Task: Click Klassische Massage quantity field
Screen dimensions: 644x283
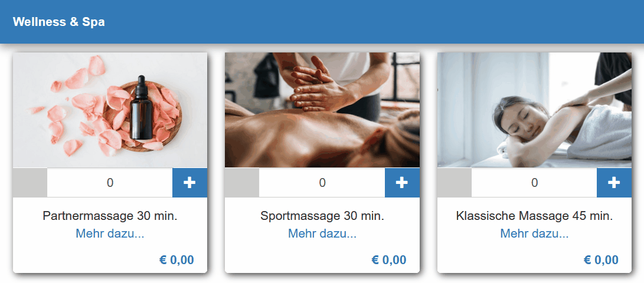Action: 534,183
